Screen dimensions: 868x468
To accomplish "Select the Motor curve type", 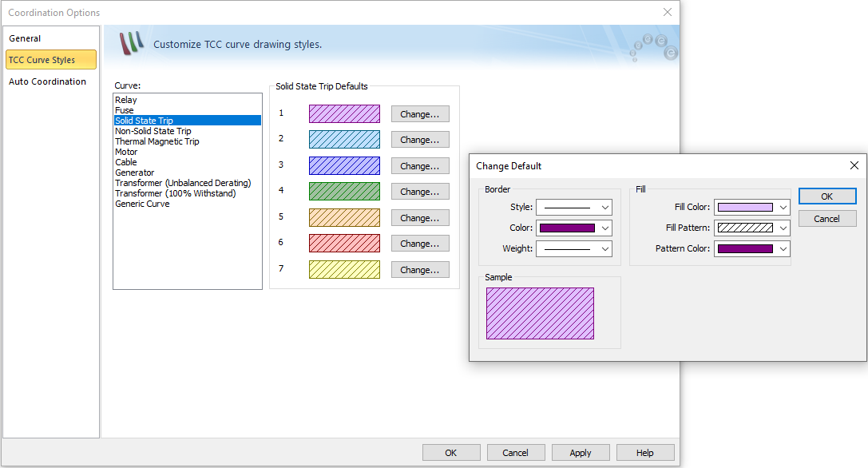I will point(126,151).
